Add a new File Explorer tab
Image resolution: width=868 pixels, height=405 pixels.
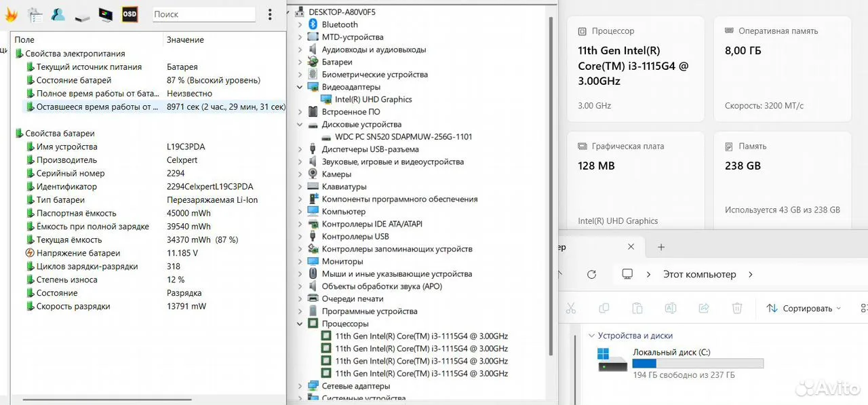coord(661,247)
